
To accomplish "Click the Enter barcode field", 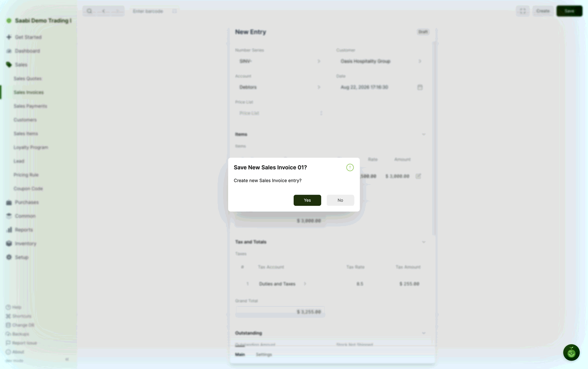I will click(155, 11).
